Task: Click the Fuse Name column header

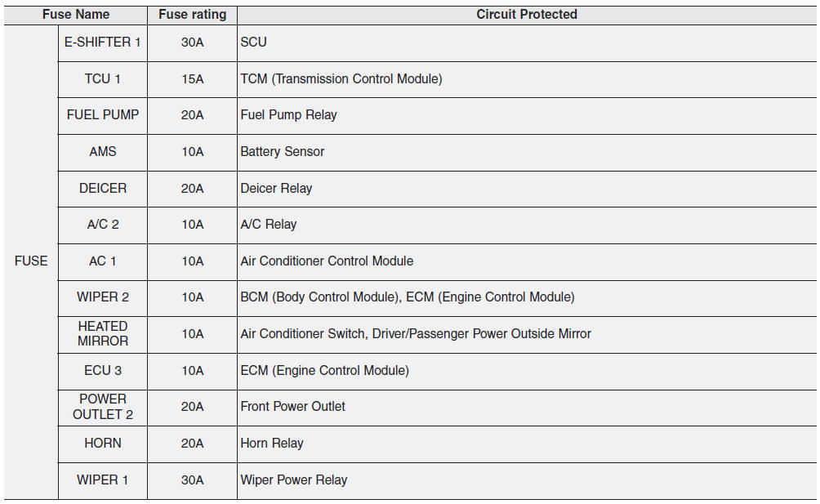Action: point(76,15)
